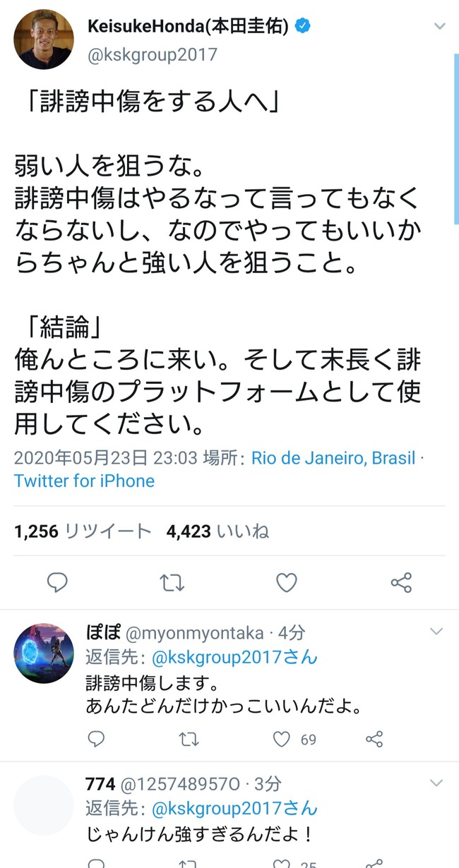Open 774's blank avatar profile

pyautogui.click(x=44, y=804)
